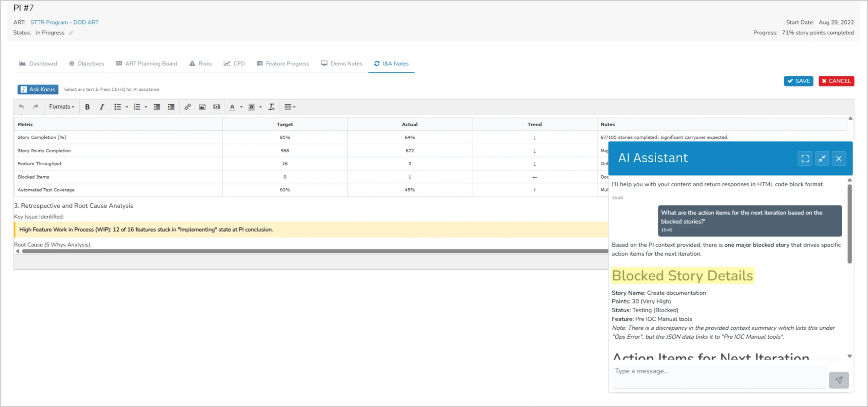Click the SAVE button

(x=798, y=81)
